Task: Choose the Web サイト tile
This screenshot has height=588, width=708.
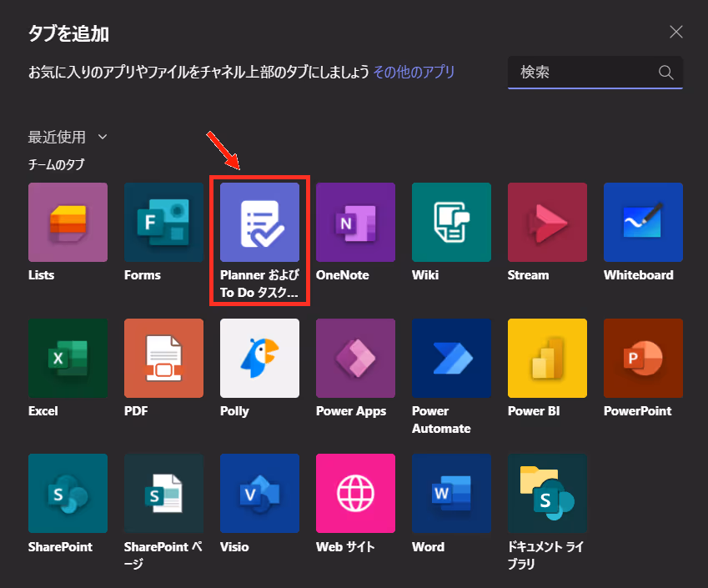Action: pos(355,493)
